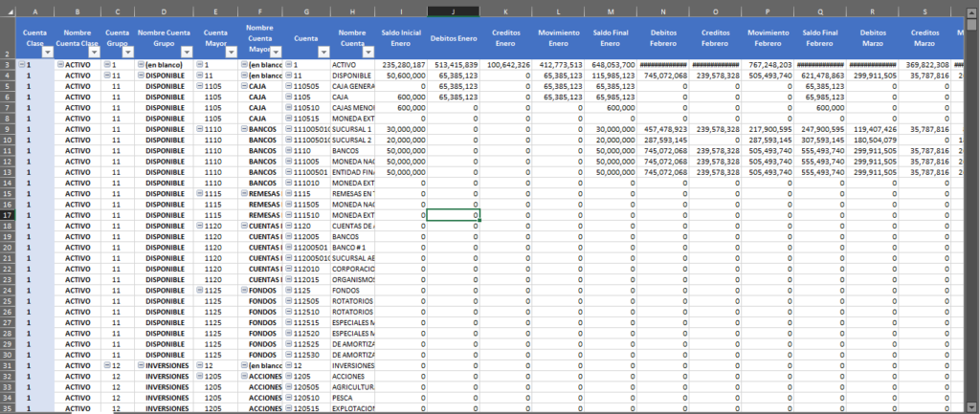The height and width of the screenshot is (414, 980).
Task: Select column M header
Action: point(611,11)
